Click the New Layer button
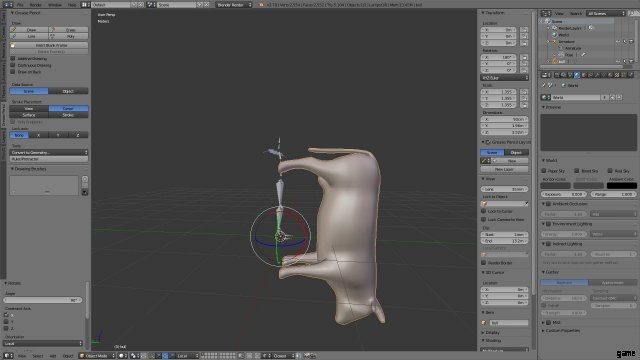 tap(504, 169)
